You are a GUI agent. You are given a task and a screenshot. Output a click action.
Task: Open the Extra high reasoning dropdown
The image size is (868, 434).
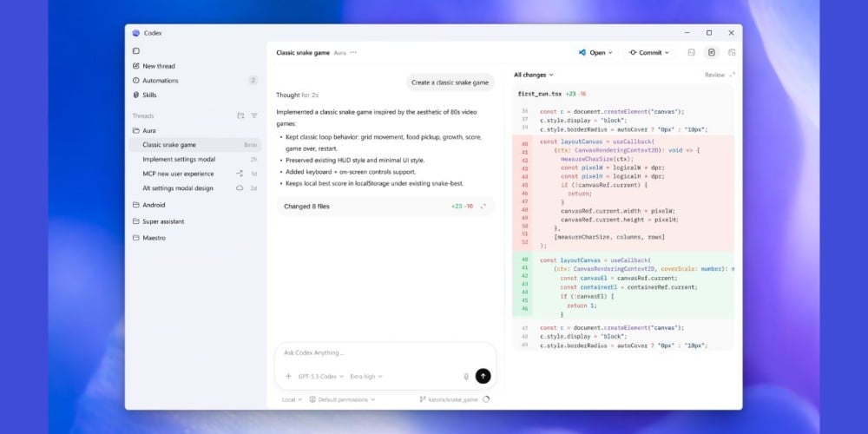tap(365, 377)
